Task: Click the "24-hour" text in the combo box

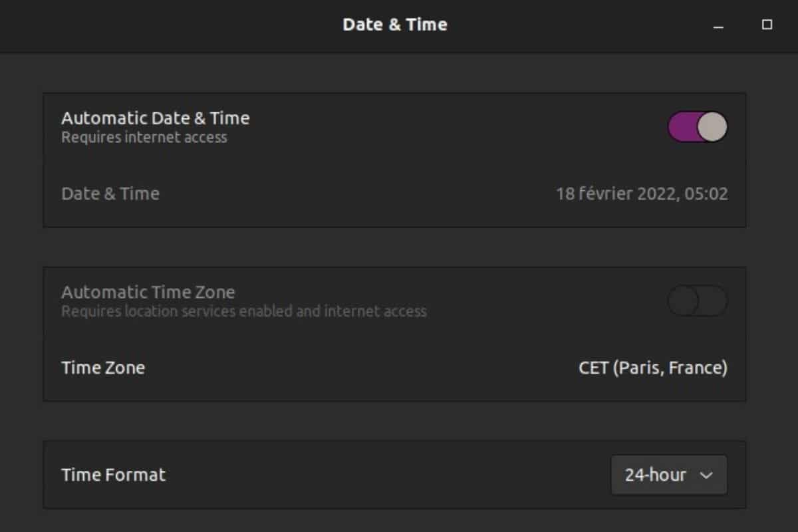Action: coord(655,475)
